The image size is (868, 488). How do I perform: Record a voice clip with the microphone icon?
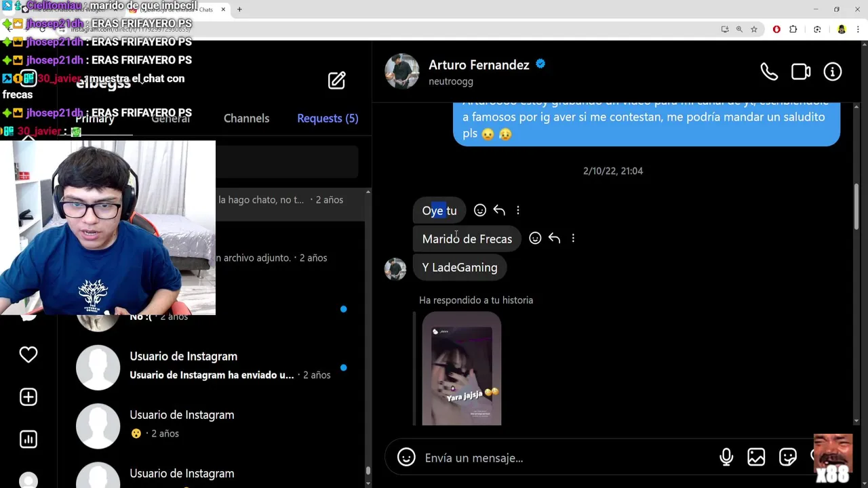tap(726, 457)
